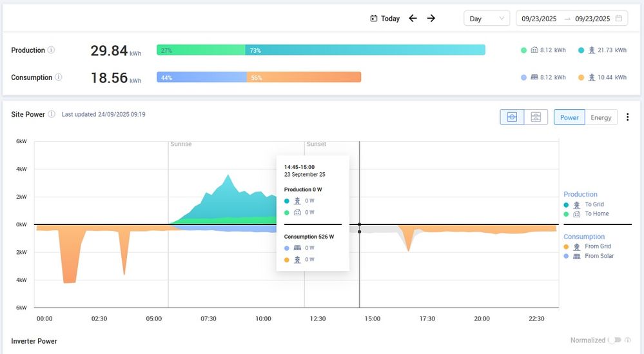Toggle To Grid series in legend
644x354 pixels.
(x=594, y=204)
